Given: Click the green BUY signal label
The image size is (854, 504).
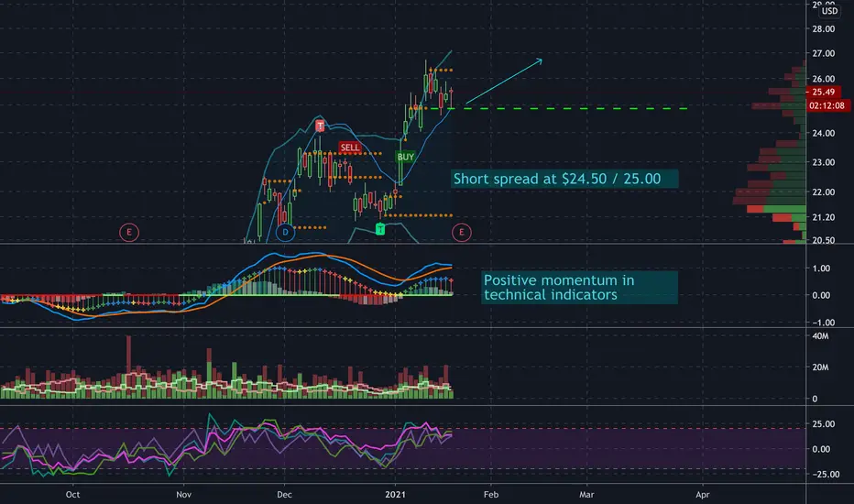Looking at the screenshot, I should tap(405, 157).
